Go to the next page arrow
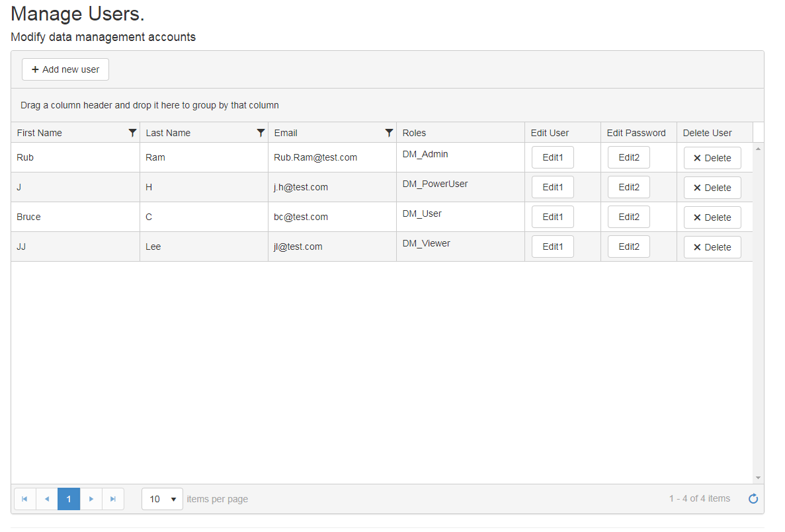The height and width of the screenshot is (532, 785). pyautogui.click(x=91, y=499)
